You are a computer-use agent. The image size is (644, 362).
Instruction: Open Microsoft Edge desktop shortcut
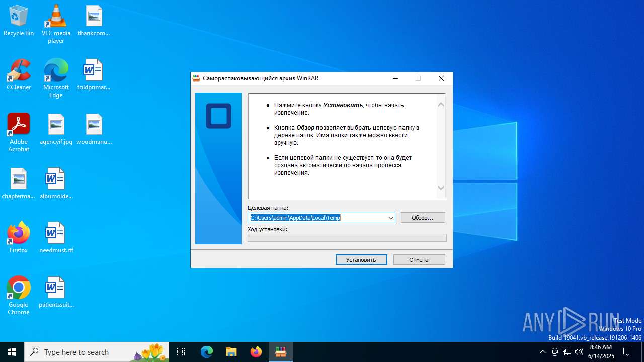pyautogui.click(x=56, y=78)
